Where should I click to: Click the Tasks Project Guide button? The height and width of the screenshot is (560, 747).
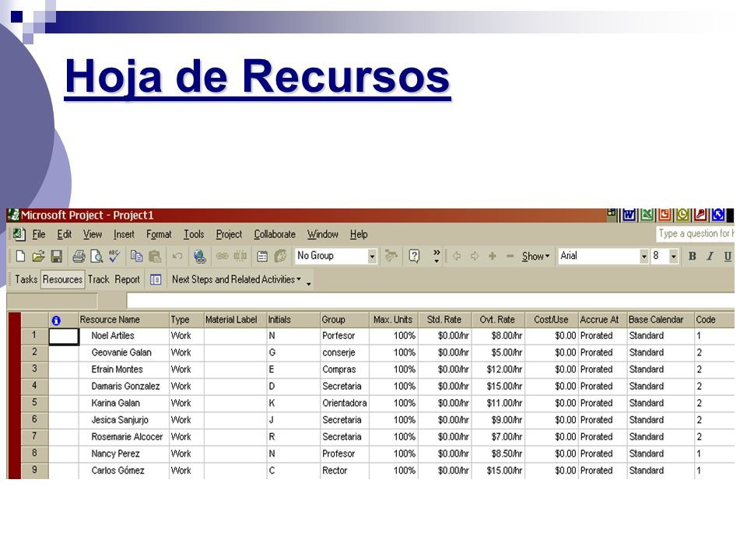click(26, 279)
